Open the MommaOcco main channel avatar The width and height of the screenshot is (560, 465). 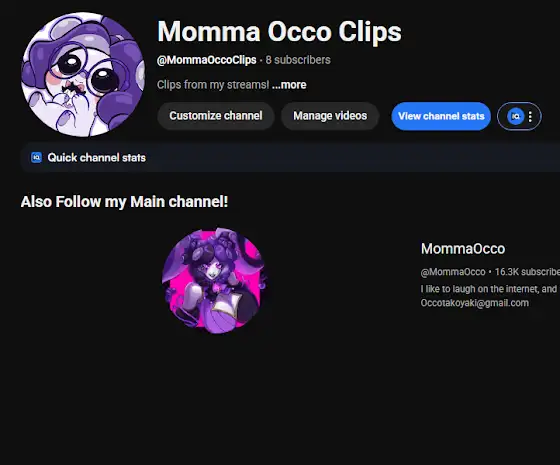pyautogui.click(x=215, y=281)
